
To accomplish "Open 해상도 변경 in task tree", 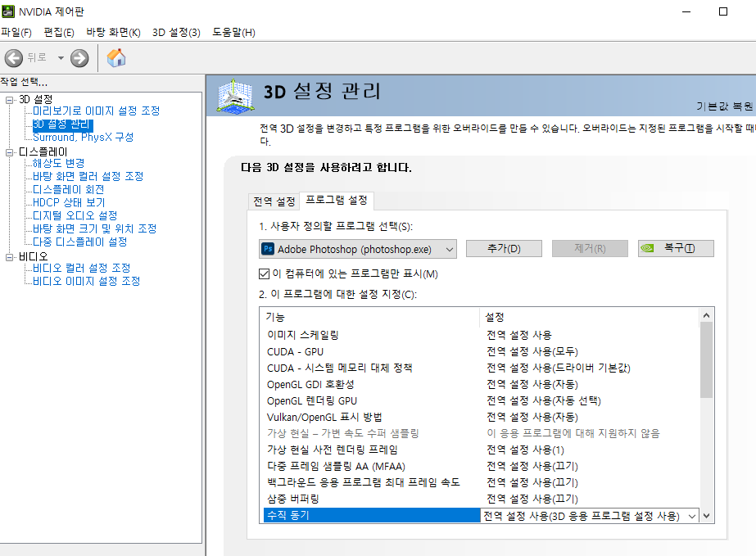I will click(x=58, y=164).
